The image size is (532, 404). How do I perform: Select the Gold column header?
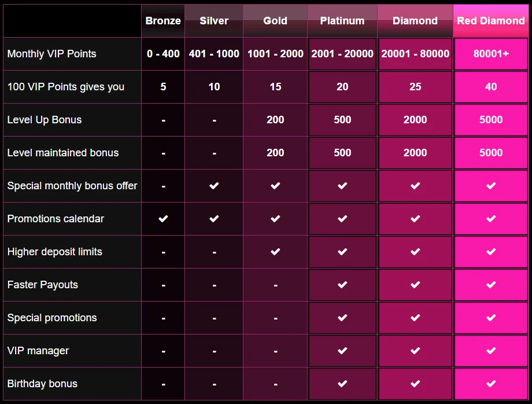click(275, 21)
